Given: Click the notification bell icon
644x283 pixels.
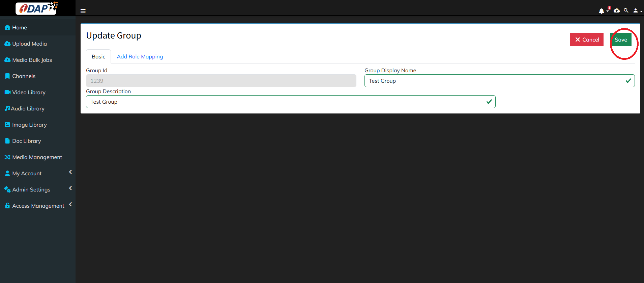Looking at the screenshot, I should point(601,11).
